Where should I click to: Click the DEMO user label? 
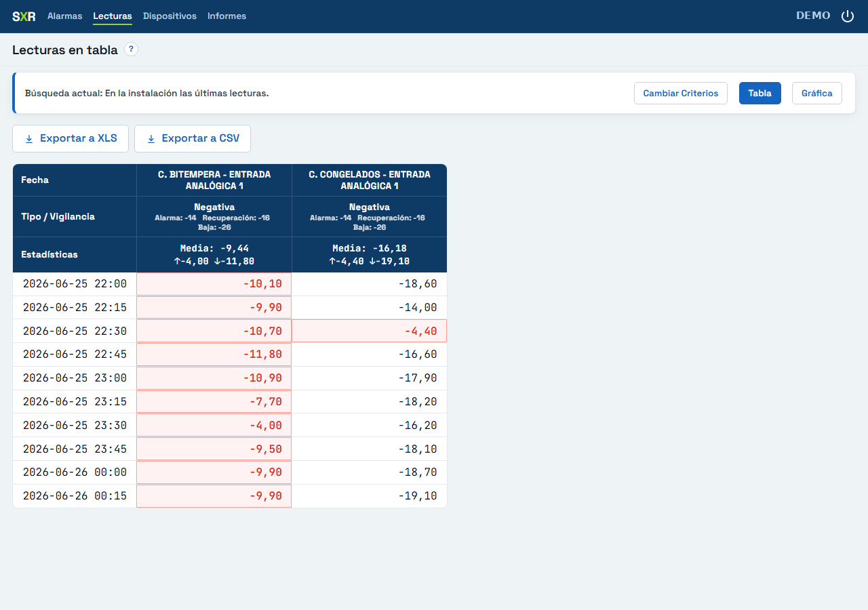coord(813,16)
